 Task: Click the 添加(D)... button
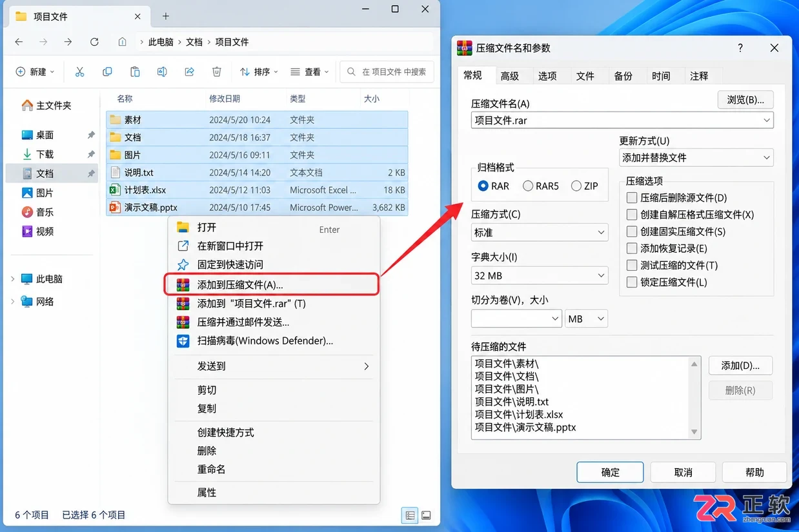click(x=740, y=366)
